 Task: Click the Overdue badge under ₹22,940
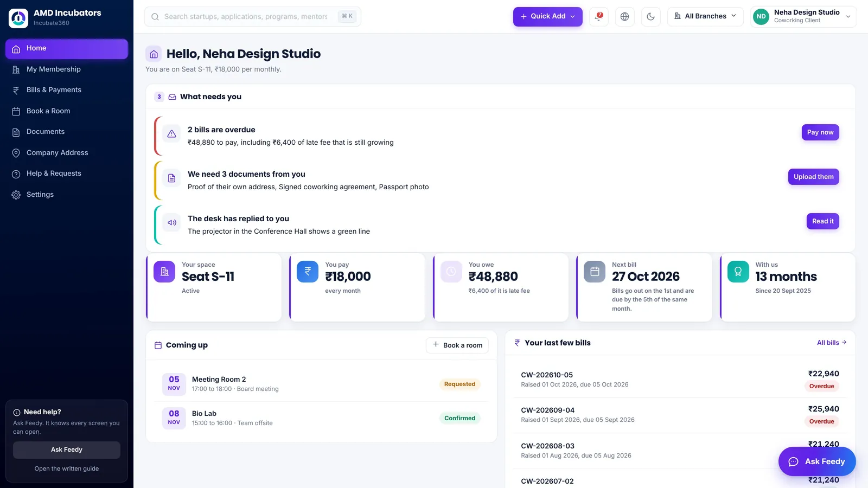pyautogui.click(x=821, y=387)
